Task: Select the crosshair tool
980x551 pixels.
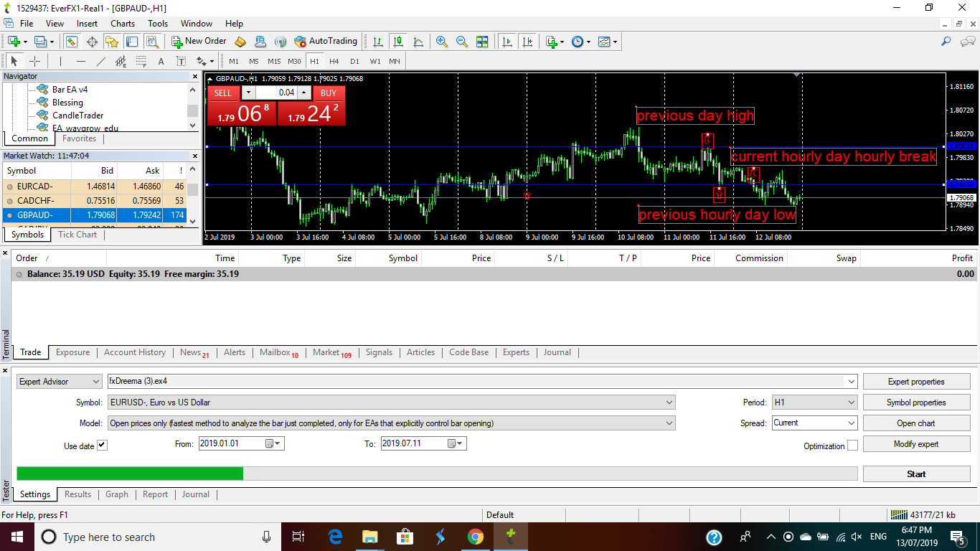Action: tap(34, 61)
